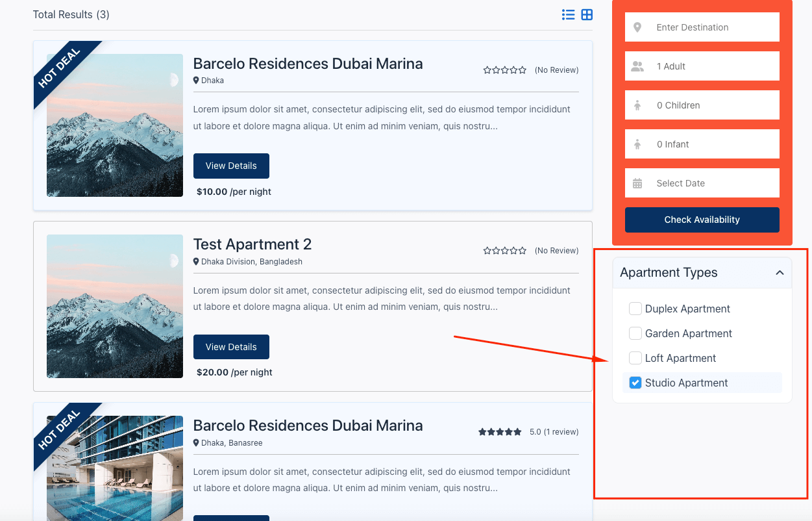Viewport: 812px width, 521px height.
Task: Click the $10.00 /per night price
Action: click(x=234, y=192)
